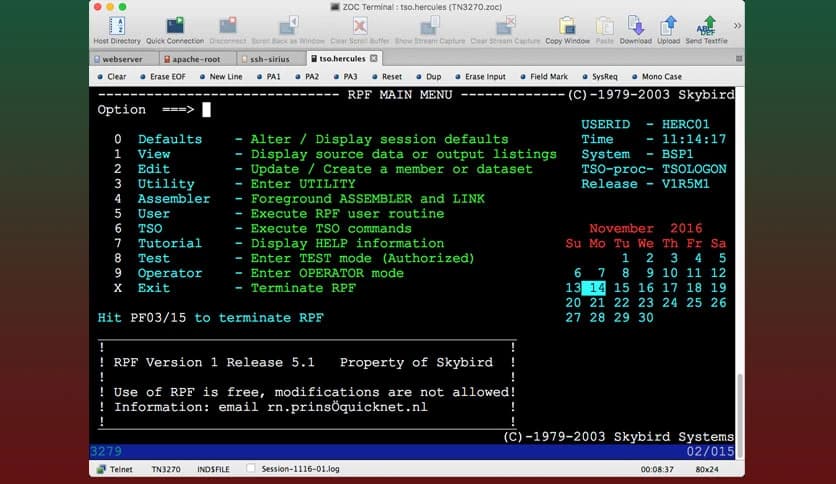
Task: Switch to the apache-root tab
Action: coord(196,59)
